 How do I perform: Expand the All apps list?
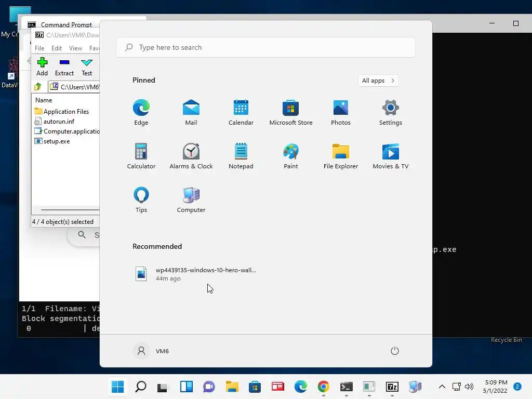378,81
